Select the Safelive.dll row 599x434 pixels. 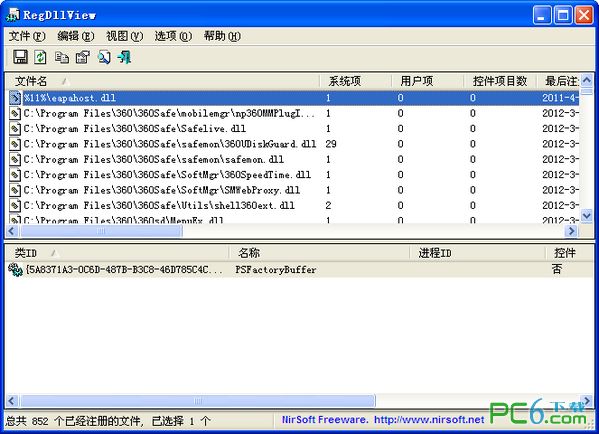click(293, 128)
